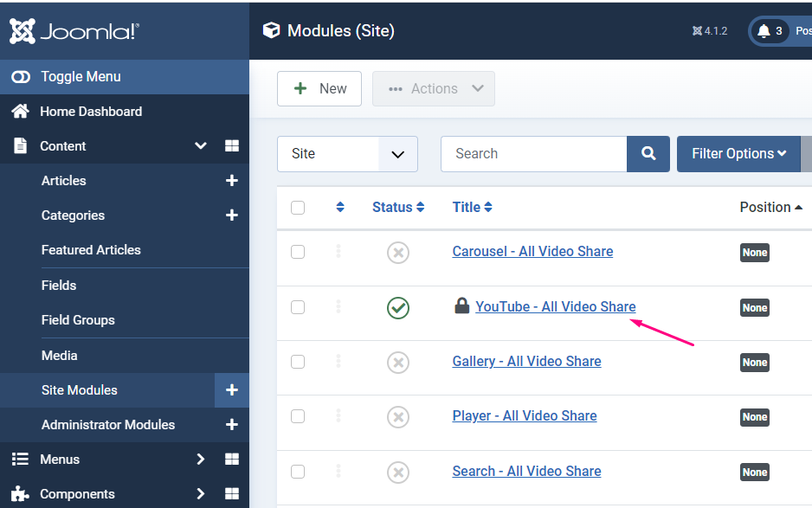Viewport: 812px width, 508px height.
Task: Check the select-all modules checkbox
Action: click(298, 208)
